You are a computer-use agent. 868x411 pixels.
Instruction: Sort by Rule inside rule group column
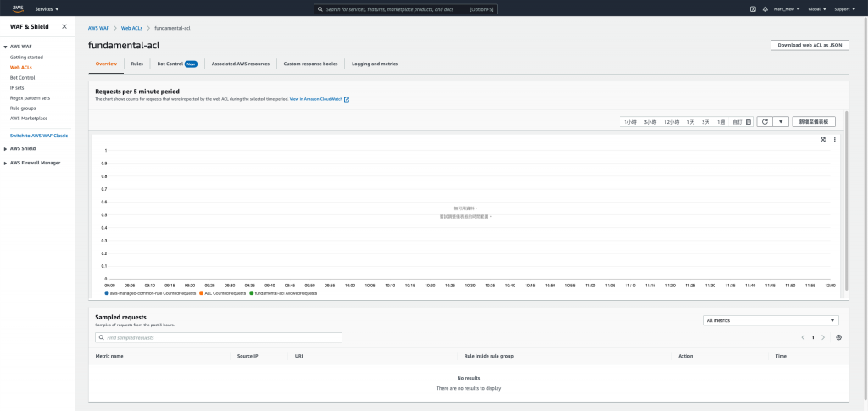[489, 356]
